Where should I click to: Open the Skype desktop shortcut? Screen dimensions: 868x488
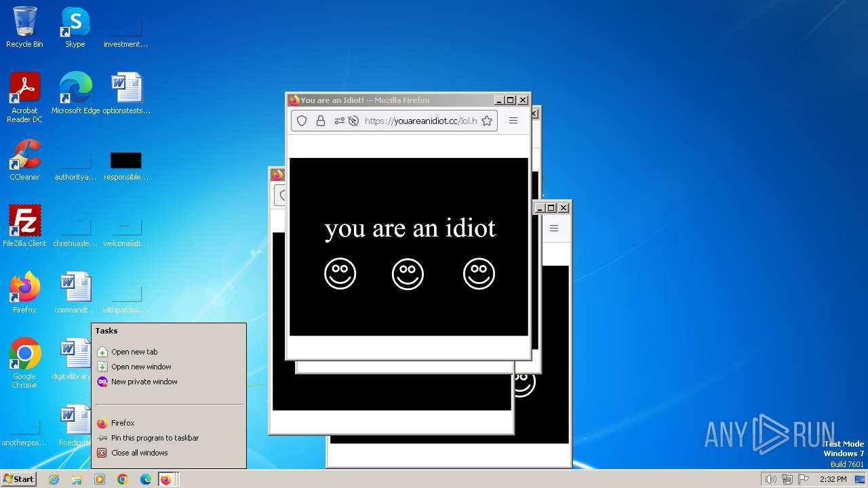[75, 27]
